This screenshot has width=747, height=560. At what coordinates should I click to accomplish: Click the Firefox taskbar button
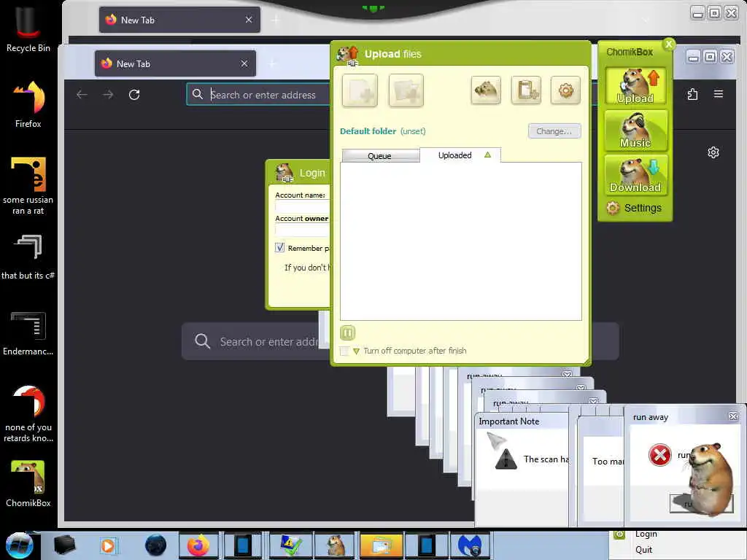198,545
